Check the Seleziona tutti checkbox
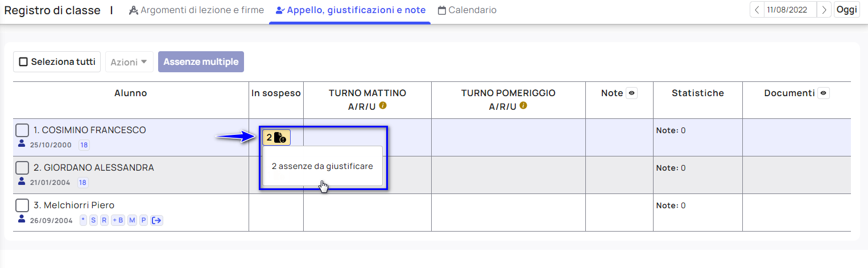This screenshot has width=868, height=268. (24, 62)
